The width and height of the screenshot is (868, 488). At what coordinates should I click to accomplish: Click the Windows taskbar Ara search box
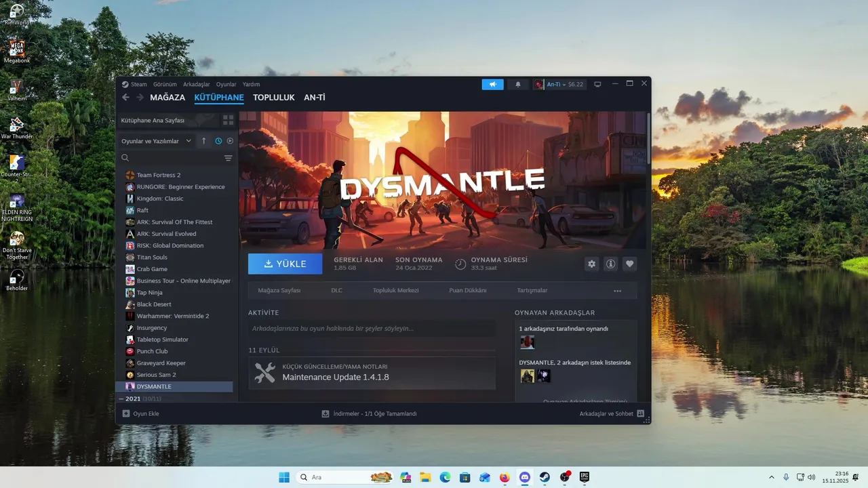click(345, 477)
